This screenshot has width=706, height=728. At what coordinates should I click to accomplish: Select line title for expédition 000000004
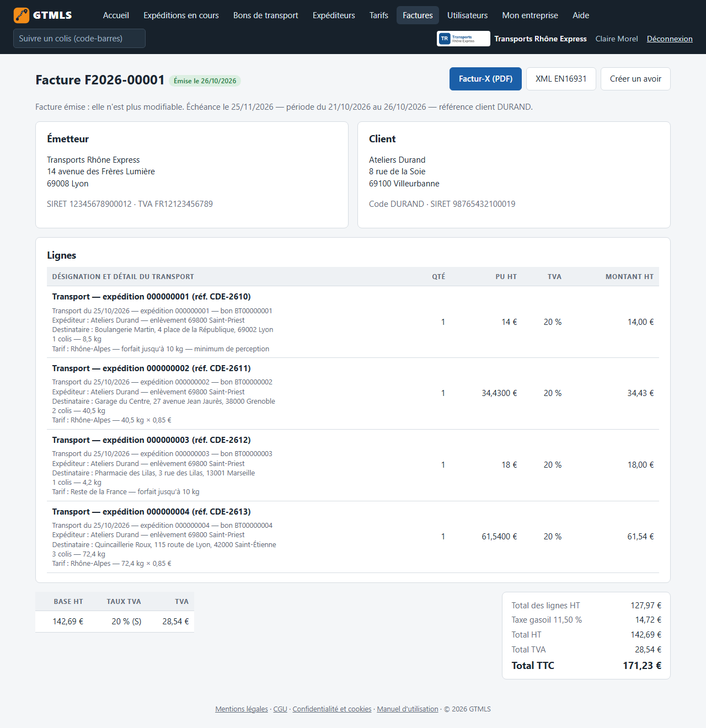tap(152, 512)
